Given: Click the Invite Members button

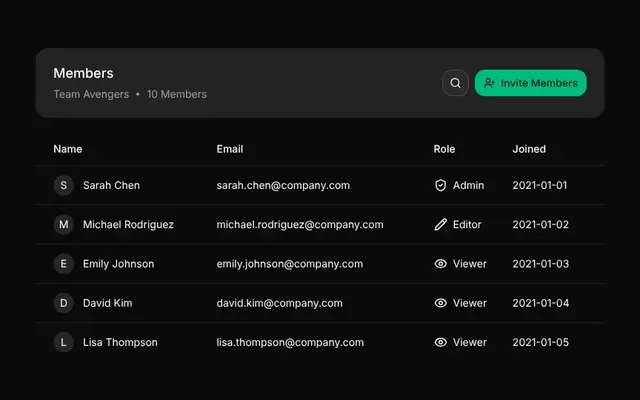Looking at the screenshot, I should coord(531,83).
